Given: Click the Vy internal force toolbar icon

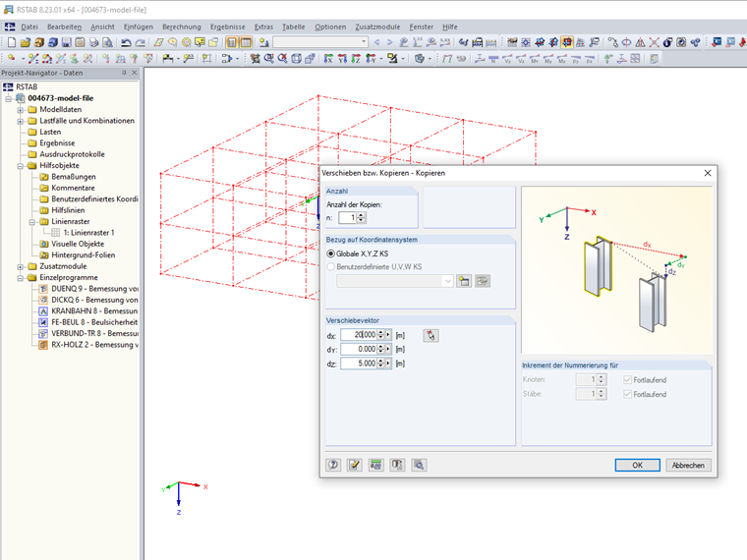Looking at the screenshot, I should 507,59.
